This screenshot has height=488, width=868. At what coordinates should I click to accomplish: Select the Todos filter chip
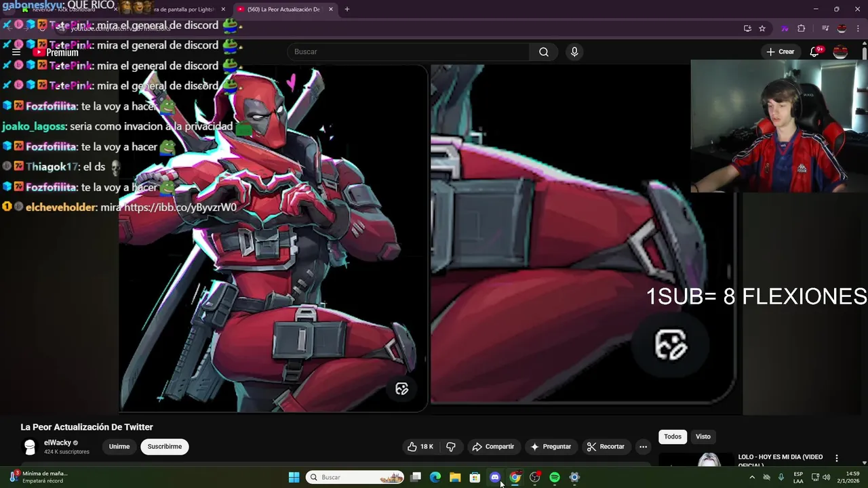(673, 436)
